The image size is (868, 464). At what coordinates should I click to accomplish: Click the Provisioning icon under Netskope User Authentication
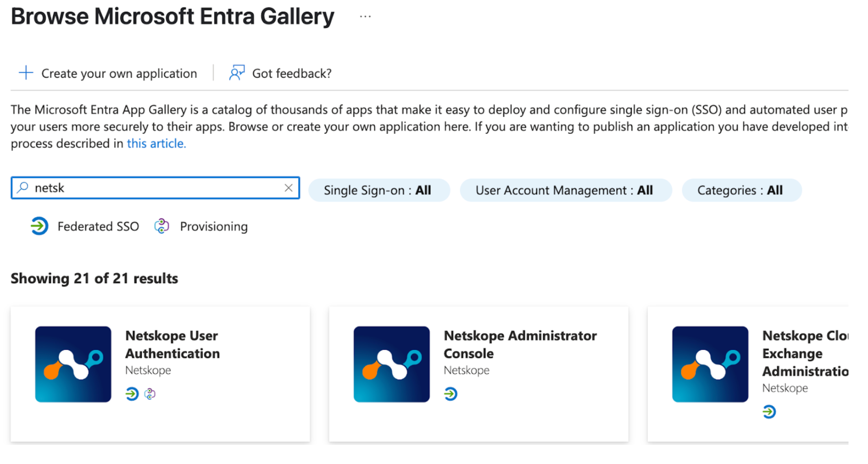(150, 394)
